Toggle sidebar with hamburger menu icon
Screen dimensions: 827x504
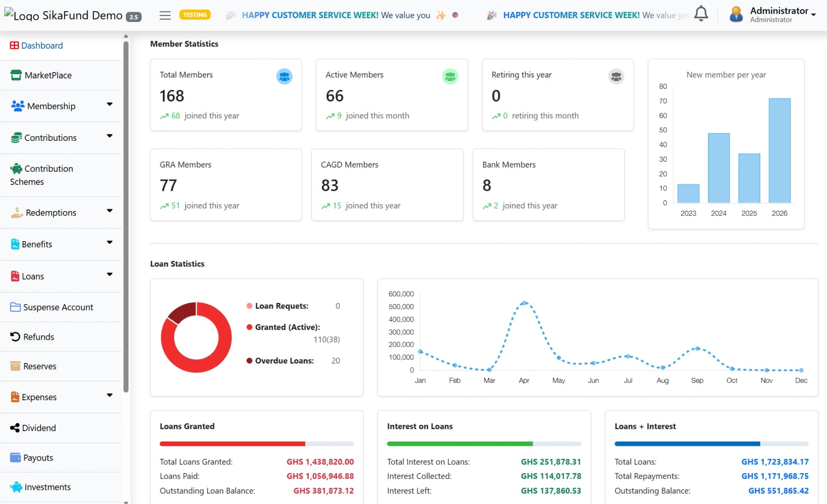pos(165,16)
